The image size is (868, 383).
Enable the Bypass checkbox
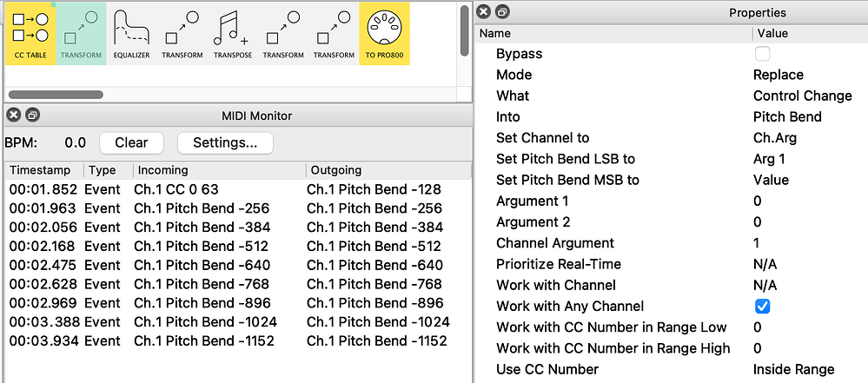pyautogui.click(x=762, y=54)
